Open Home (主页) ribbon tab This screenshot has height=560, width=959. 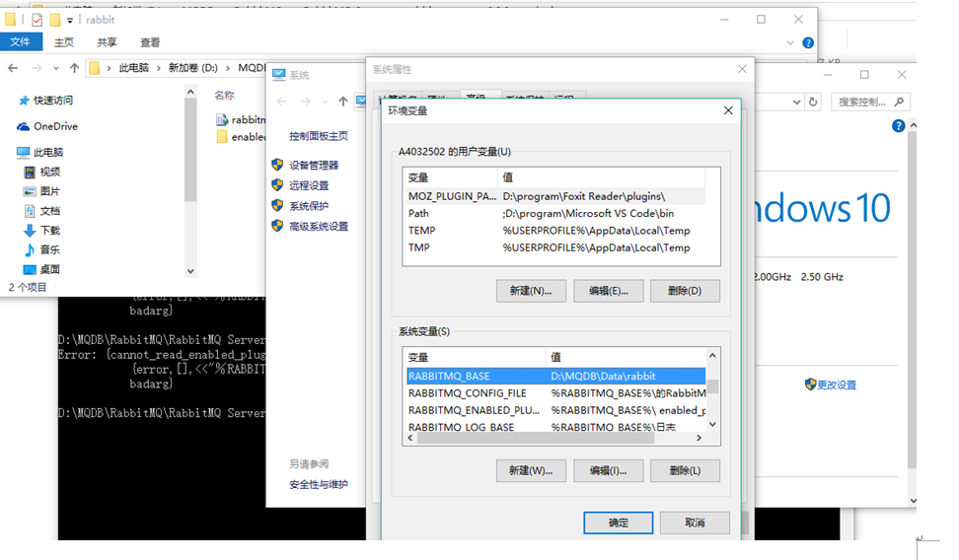pyautogui.click(x=63, y=42)
